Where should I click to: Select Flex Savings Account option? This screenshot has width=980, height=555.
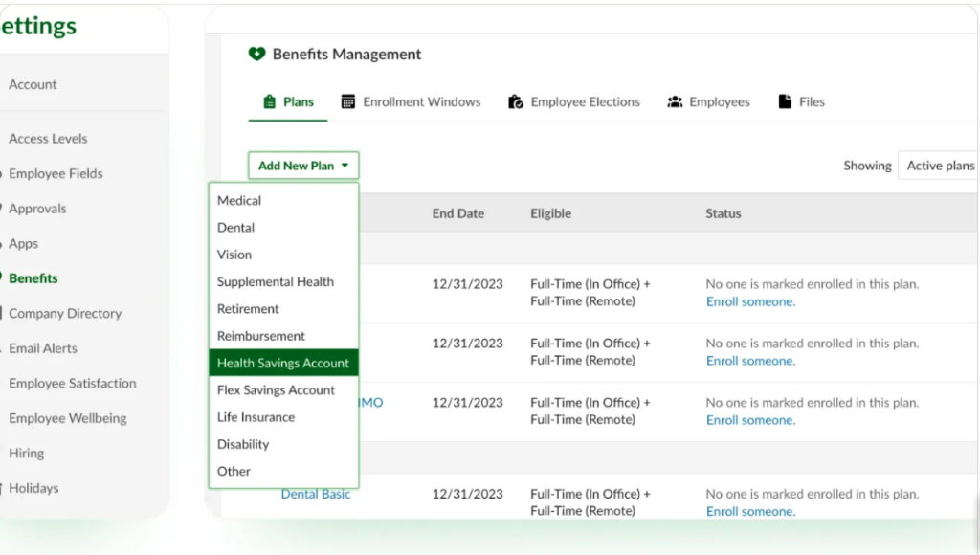point(276,390)
